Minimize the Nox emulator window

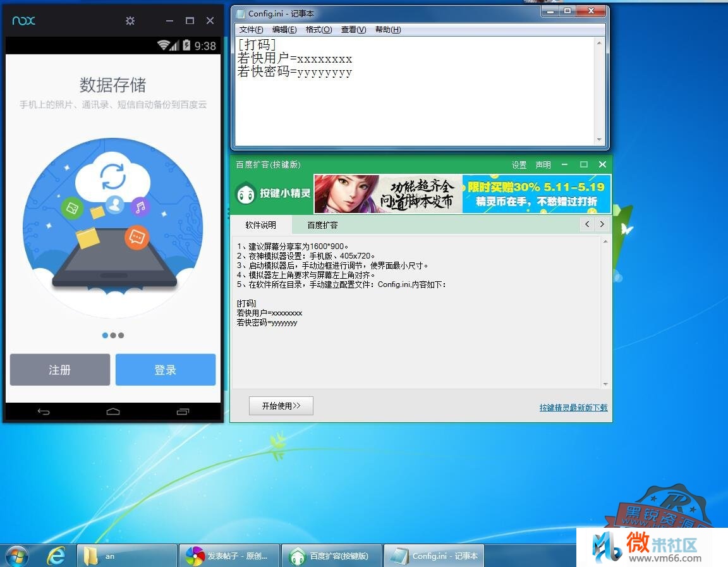pos(169,21)
